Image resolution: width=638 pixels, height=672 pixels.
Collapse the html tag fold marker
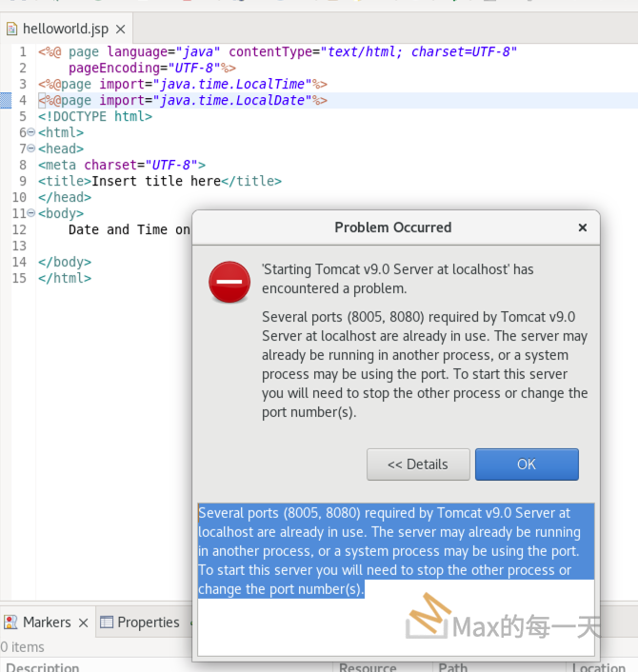tap(31, 133)
